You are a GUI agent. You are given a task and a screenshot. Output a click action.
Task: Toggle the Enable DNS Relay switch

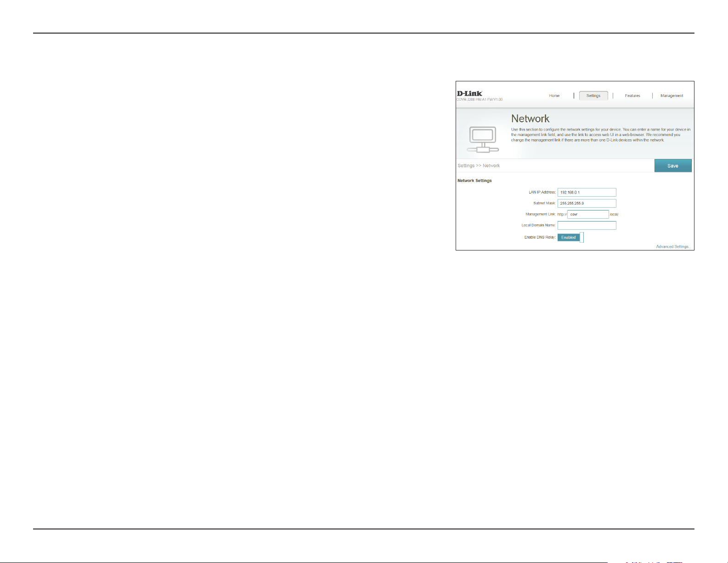[x=570, y=238]
